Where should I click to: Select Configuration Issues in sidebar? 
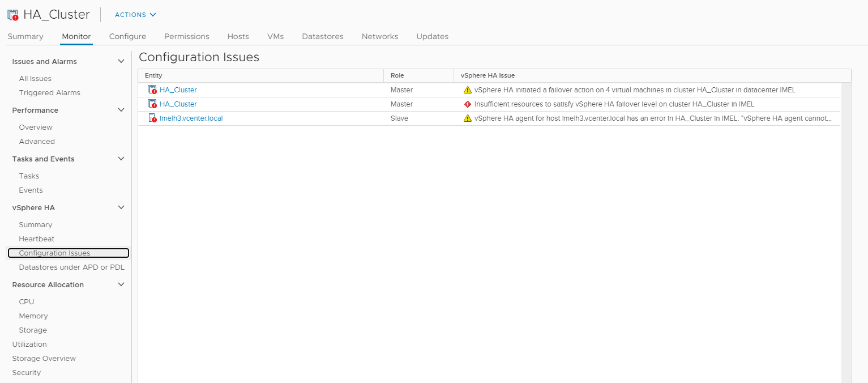[69, 253]
